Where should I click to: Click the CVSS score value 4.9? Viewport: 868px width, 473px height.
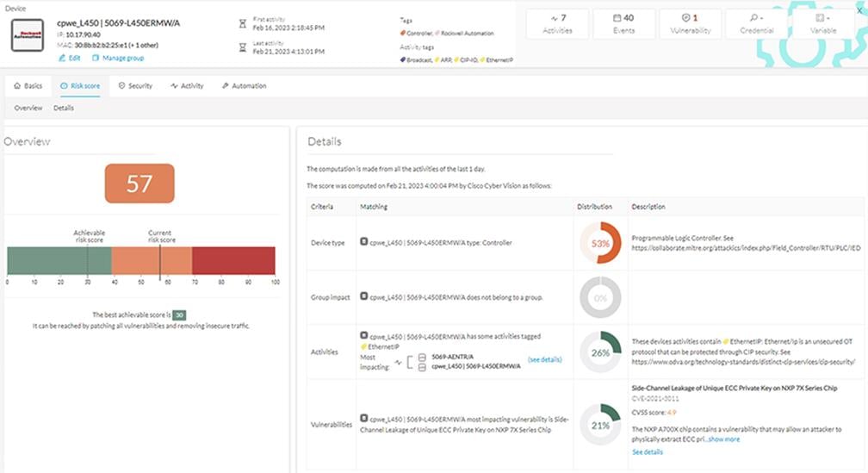tap(672, 413)
